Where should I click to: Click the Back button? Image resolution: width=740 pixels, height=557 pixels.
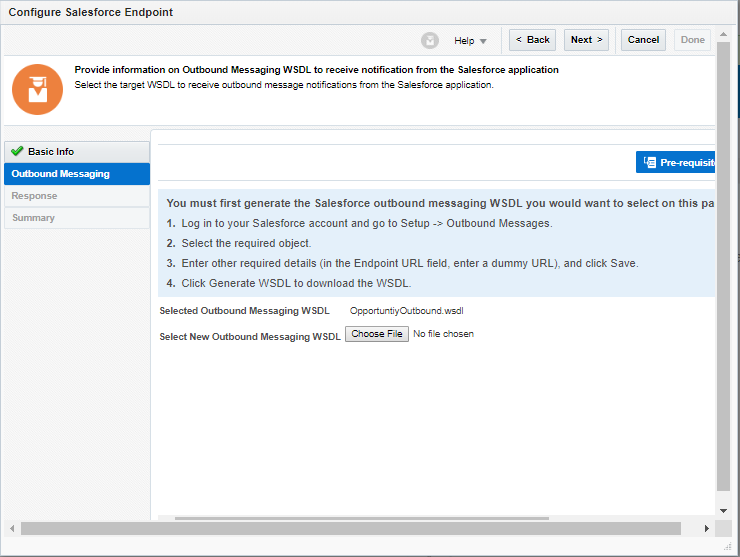pos(532,40)
